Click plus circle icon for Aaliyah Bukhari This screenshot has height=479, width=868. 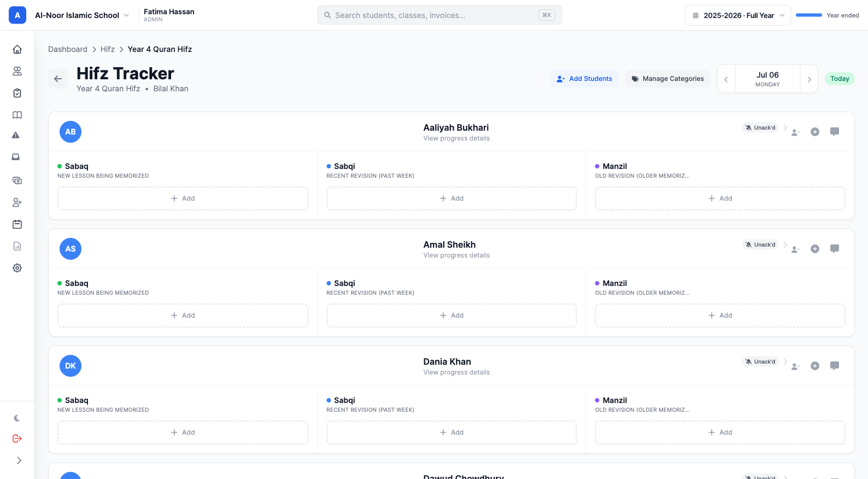(x=815, y=132)
